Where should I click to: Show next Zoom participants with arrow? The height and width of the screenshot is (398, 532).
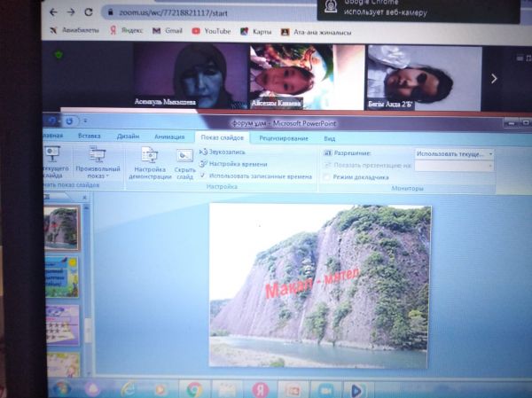(494, 78)
